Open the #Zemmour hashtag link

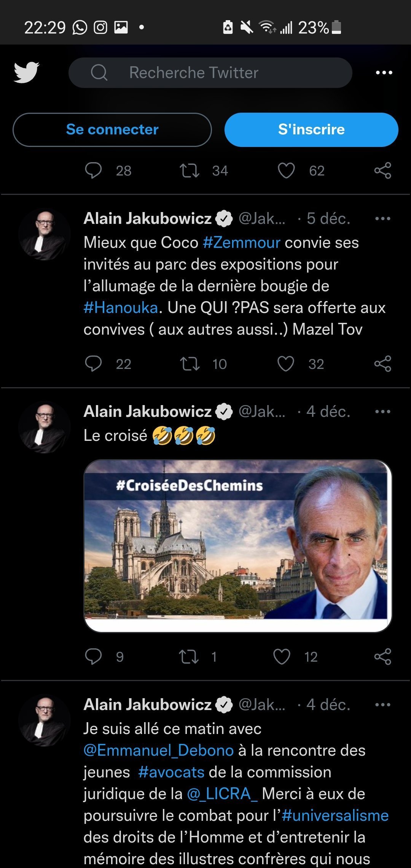pos(242,243)
